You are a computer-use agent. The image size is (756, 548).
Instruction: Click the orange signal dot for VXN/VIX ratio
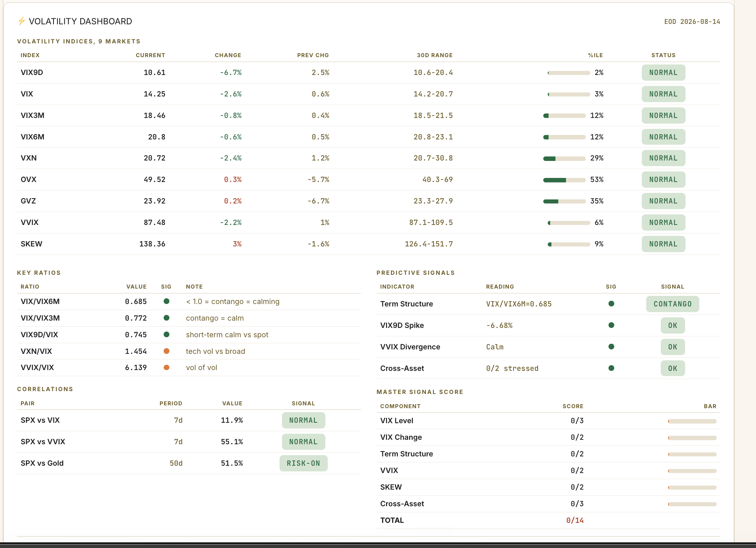coord(167,351)
